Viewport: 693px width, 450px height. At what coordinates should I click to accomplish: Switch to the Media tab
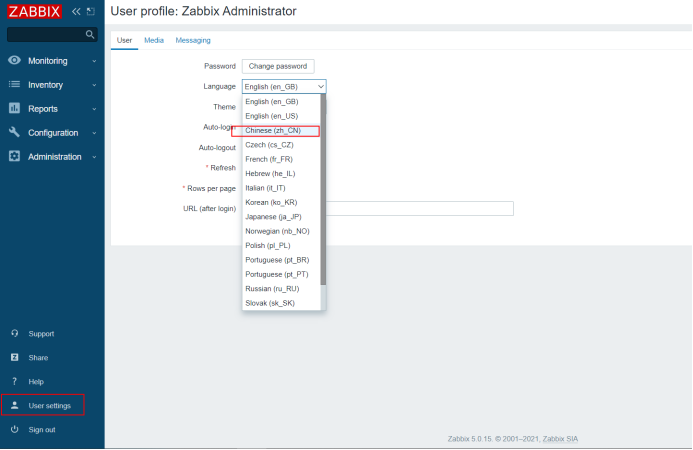click(x=154, y=40)
